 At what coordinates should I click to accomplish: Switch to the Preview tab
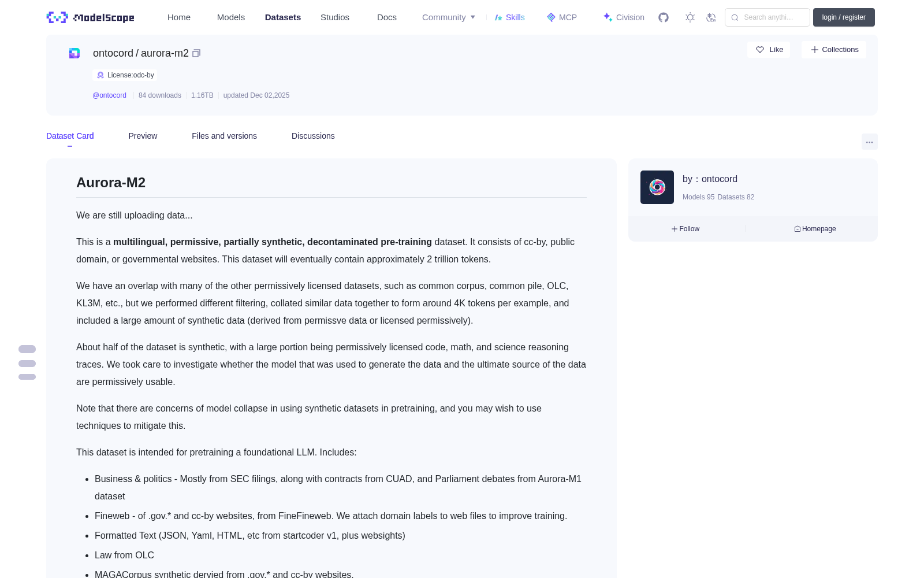[x=143, y=136]
